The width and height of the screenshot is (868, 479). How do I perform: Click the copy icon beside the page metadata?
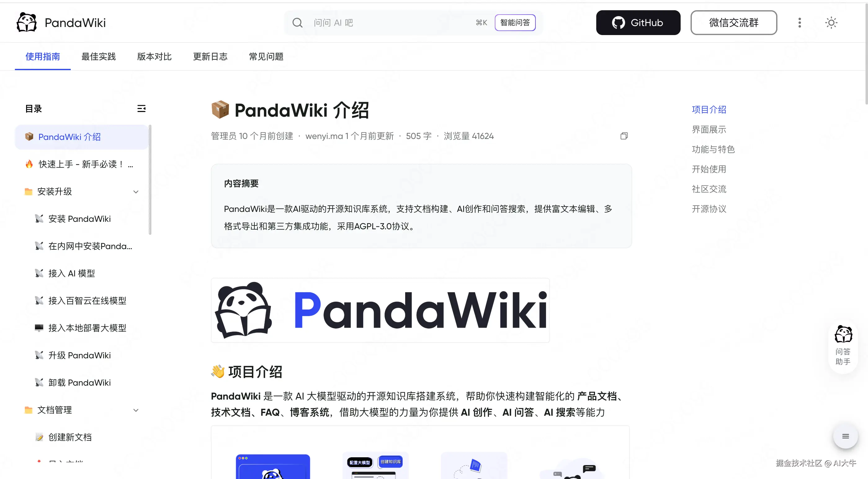click(x=624, y=136)
